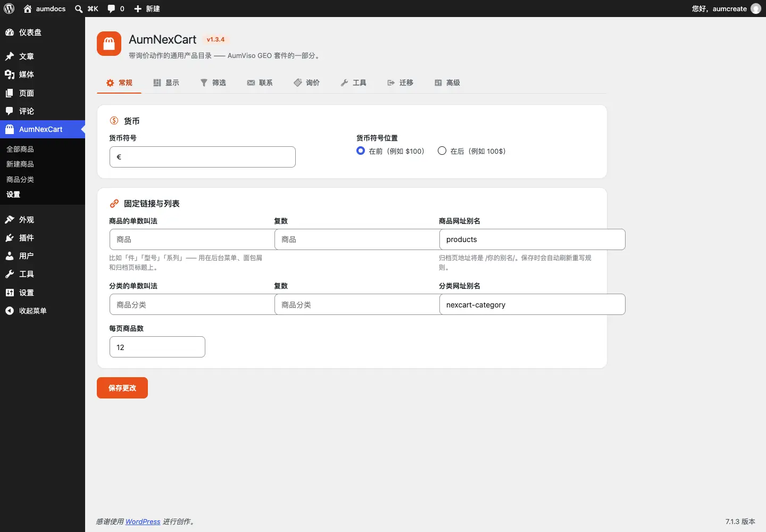Click the 媒体 media icon

(x=10, y=74)
